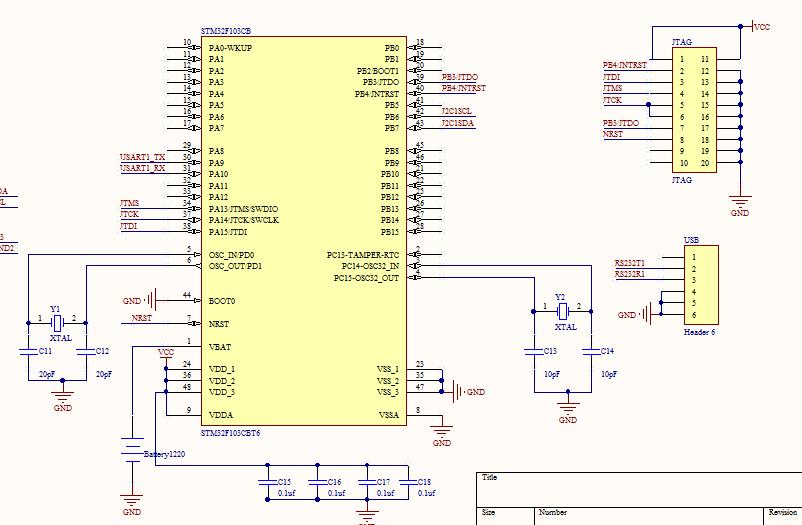Select JTMS net label at pin 34
Viewport: 802px width, 525px height.
(129, 203)
